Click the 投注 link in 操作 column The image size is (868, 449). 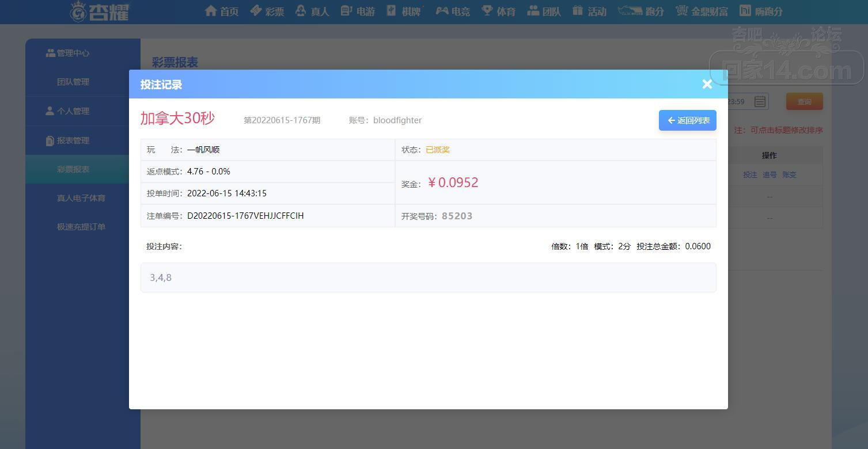(750, 175)
